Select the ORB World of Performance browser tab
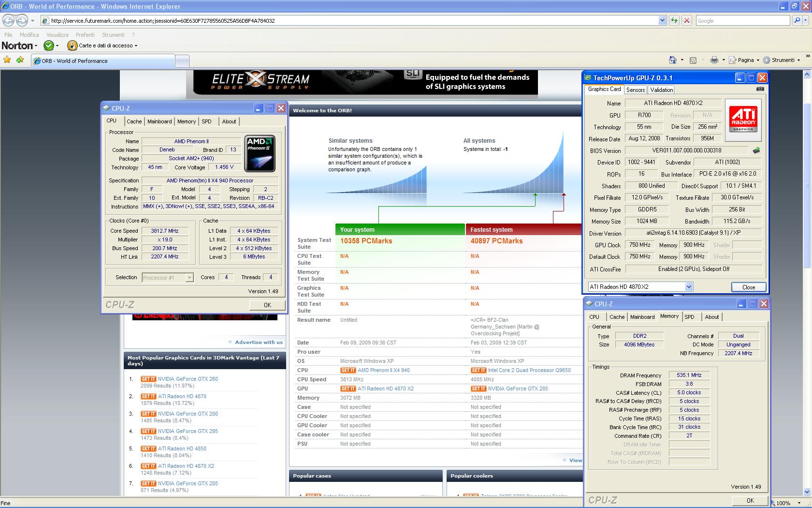 [x=103, y=61]
